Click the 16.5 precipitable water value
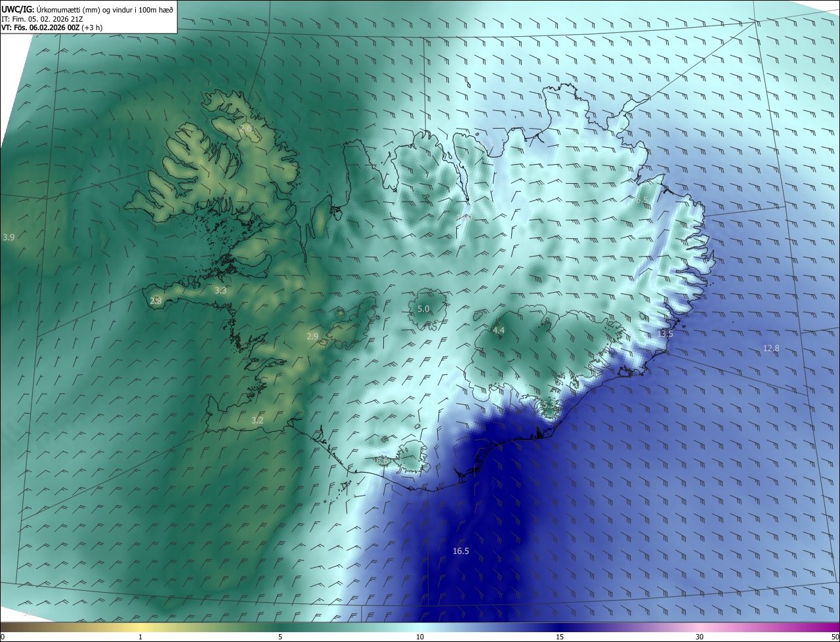 coord(461,551)
